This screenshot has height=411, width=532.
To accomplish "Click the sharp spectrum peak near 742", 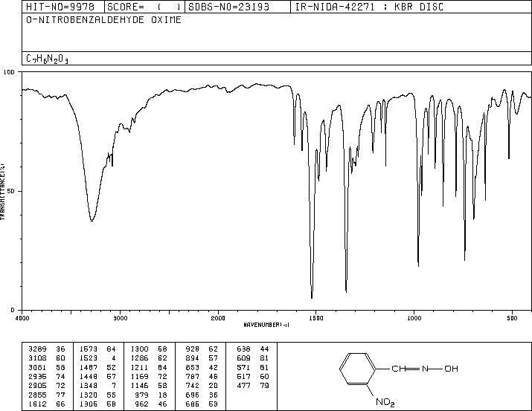I will (x=464, y=259).
